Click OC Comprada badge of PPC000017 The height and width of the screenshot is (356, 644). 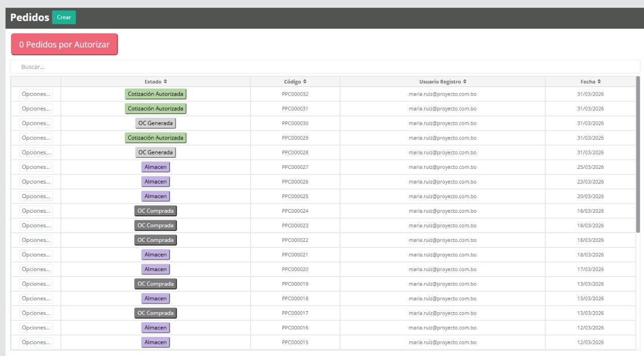155,313
